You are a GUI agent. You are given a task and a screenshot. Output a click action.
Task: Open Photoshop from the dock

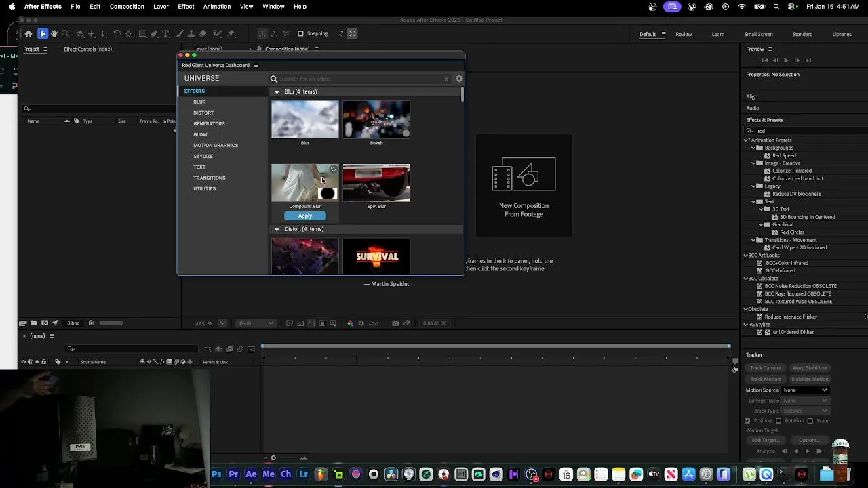216,474
